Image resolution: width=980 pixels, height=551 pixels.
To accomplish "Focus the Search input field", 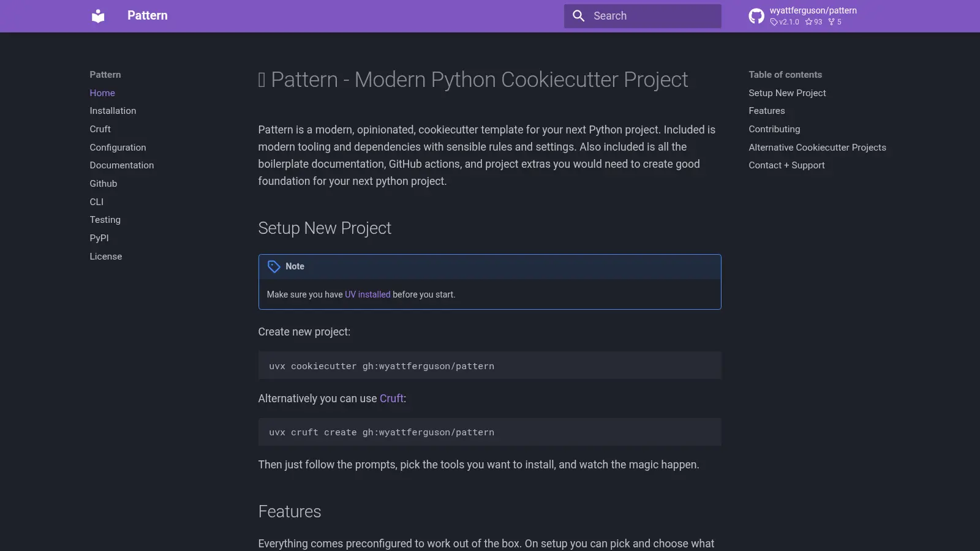I will click(x=643, y=16).
